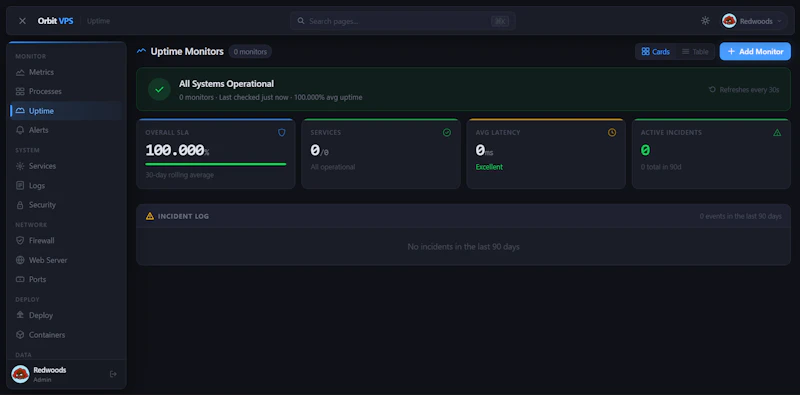Open Logs from the sidebar
Viewport: 800px width, 395px height.
tap(66, 186)
